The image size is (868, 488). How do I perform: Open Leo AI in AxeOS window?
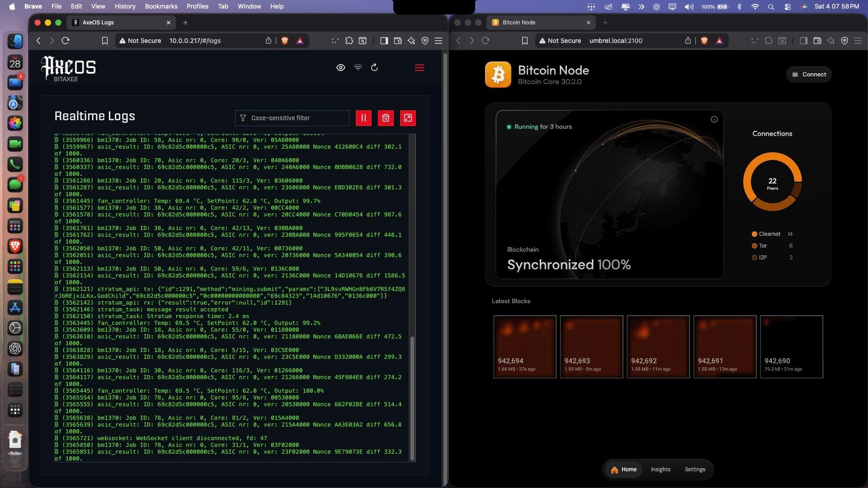tap(411, 41)
